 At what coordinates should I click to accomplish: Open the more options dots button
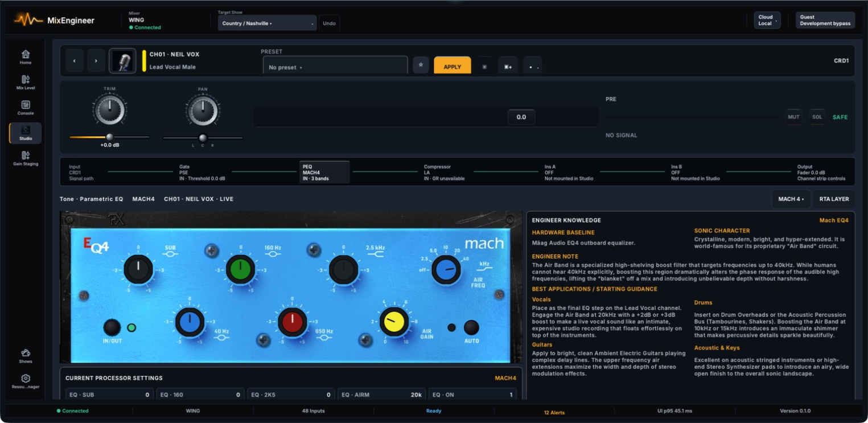pos(532,66)
